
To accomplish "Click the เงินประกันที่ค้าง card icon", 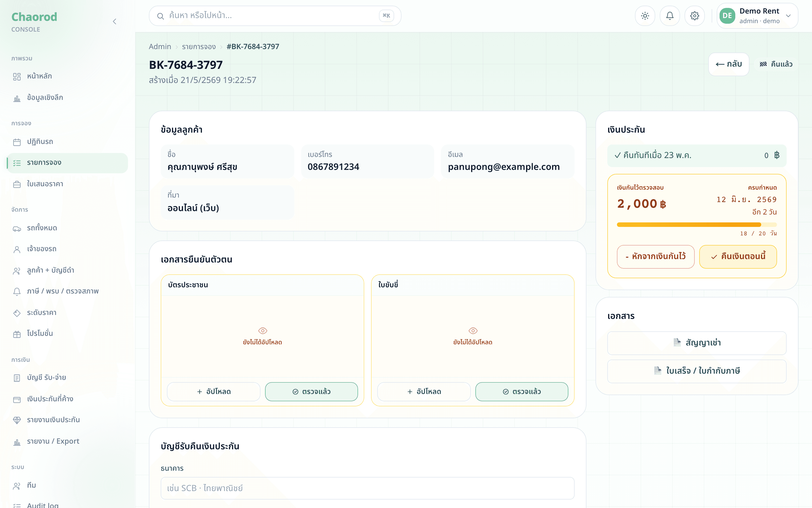I will 17,399.
